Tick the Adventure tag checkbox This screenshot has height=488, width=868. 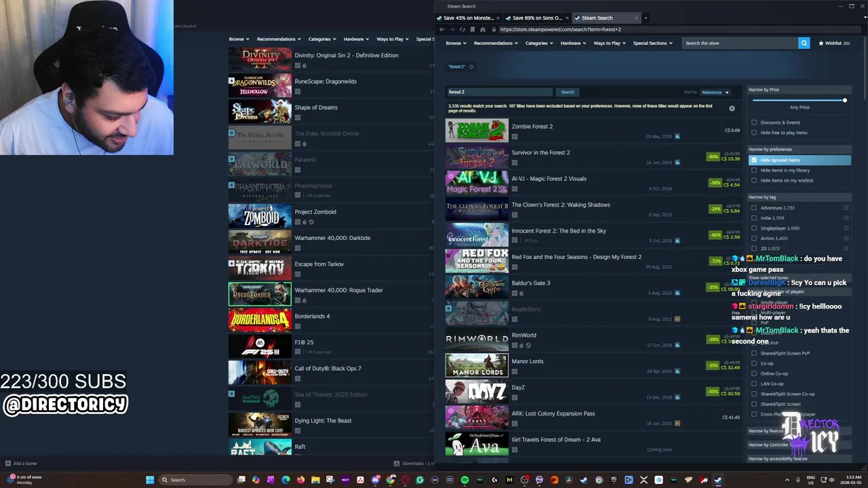pyautogui.click(x=754, y=208)
